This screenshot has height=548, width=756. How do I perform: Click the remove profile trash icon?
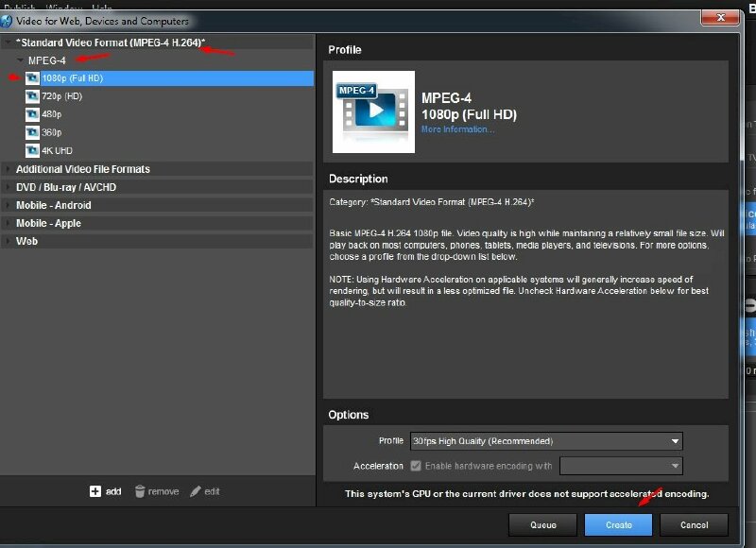(x=140, y=491)
